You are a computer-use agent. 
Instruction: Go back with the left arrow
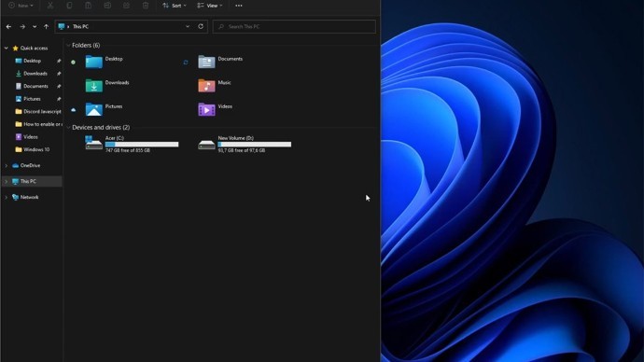point(8,27)
